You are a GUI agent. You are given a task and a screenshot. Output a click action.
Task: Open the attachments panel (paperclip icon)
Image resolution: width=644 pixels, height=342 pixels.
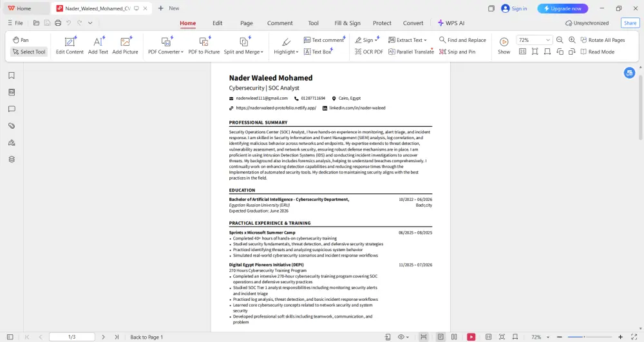[12, 126]
